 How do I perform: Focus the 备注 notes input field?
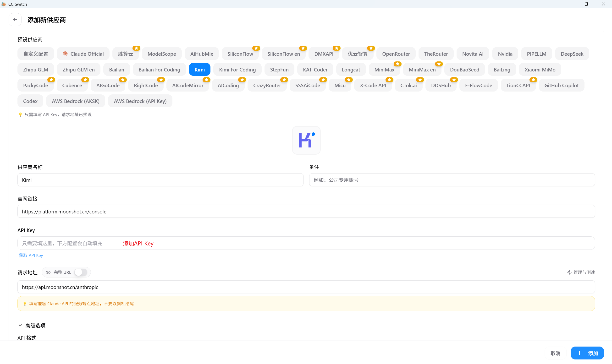point(452,180)
